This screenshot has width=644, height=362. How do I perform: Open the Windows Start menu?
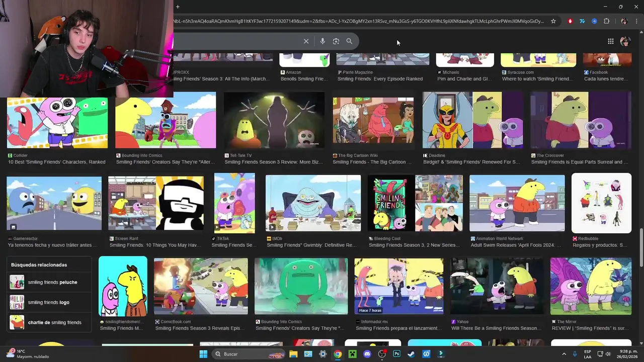point(203,354)
